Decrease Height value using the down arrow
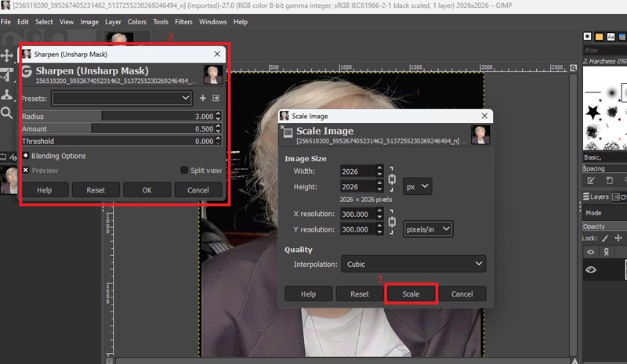 [x=379, y=189]
